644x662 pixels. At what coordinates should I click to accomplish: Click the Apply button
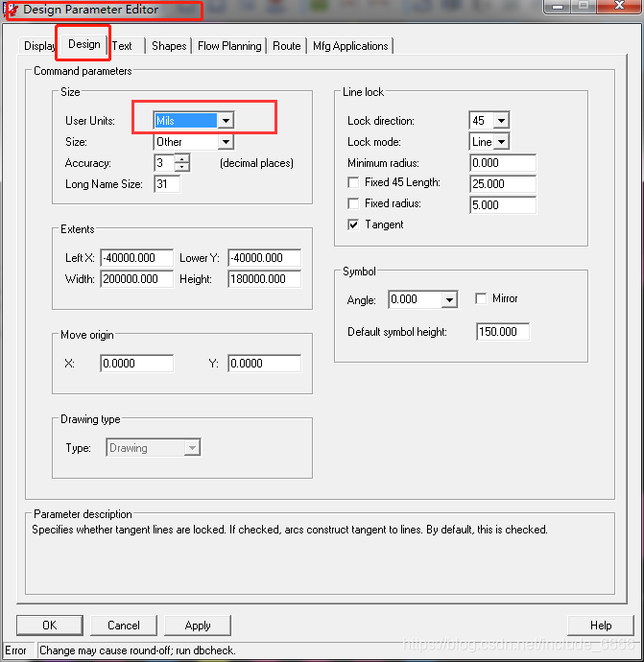tap(198, 626)
